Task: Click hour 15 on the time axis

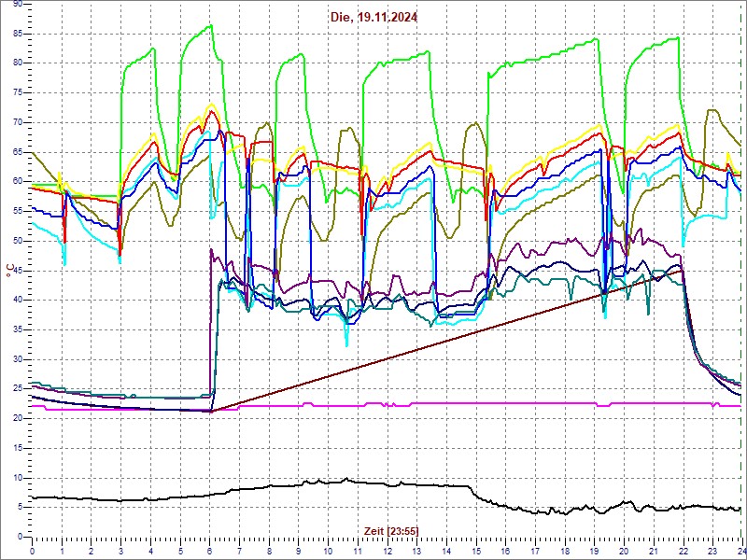Action: click(x=476, y=551)
